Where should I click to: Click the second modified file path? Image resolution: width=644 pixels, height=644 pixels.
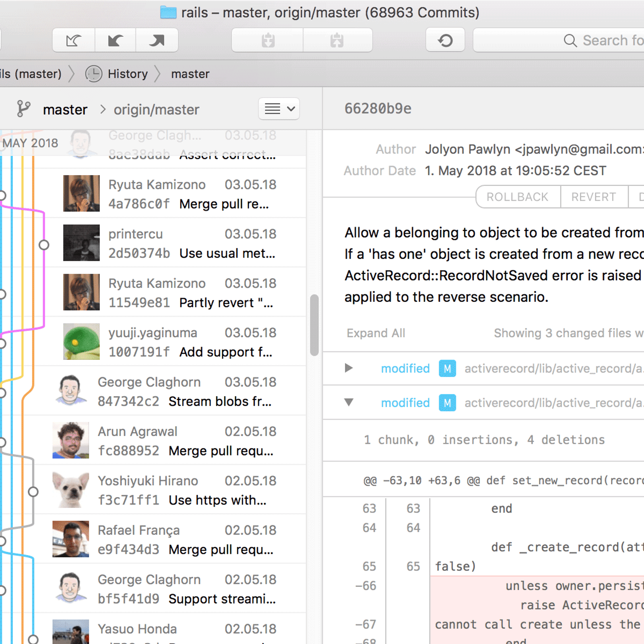[x=554, y=403]
